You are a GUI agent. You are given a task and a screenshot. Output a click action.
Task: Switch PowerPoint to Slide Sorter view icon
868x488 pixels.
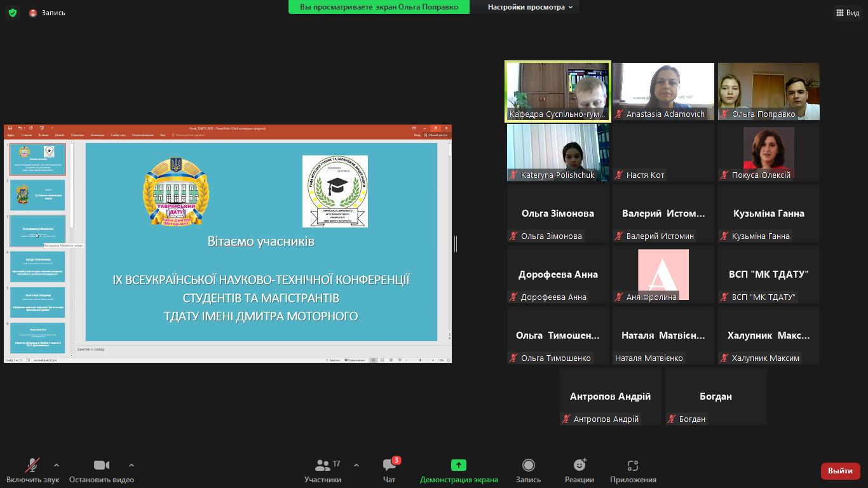click(383, 360)
